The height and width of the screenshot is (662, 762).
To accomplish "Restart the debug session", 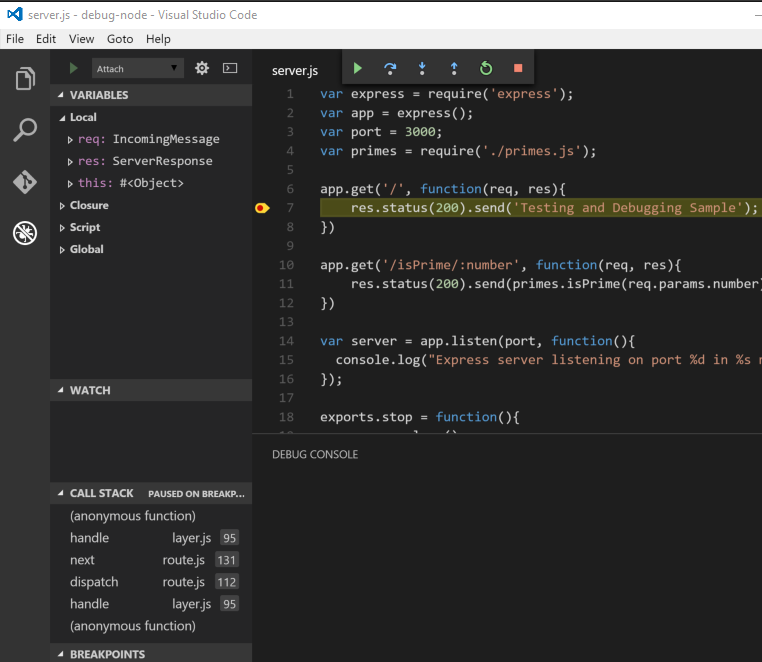I will [486, 68].
